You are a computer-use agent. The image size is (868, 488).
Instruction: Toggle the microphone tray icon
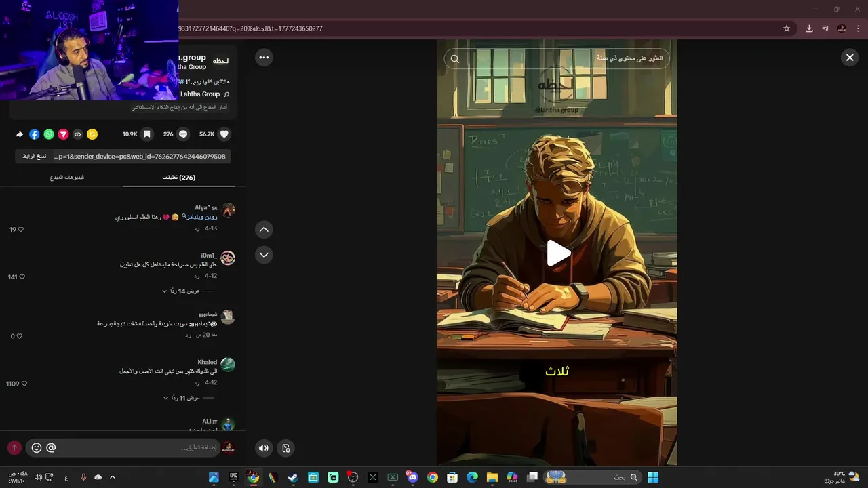pyautogui.click(x=83, y=477)
